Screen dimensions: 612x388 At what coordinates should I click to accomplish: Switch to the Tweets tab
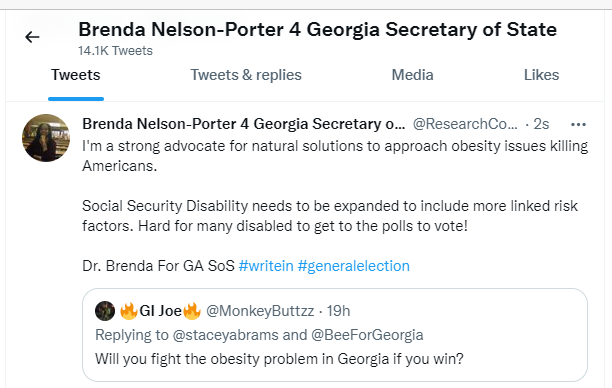[76, 75]
